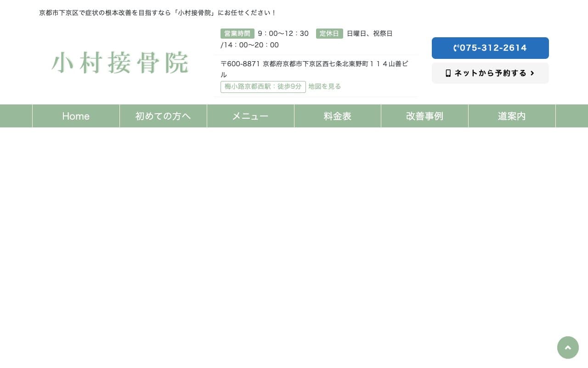Call 075-312-2614 phone button

490,48
